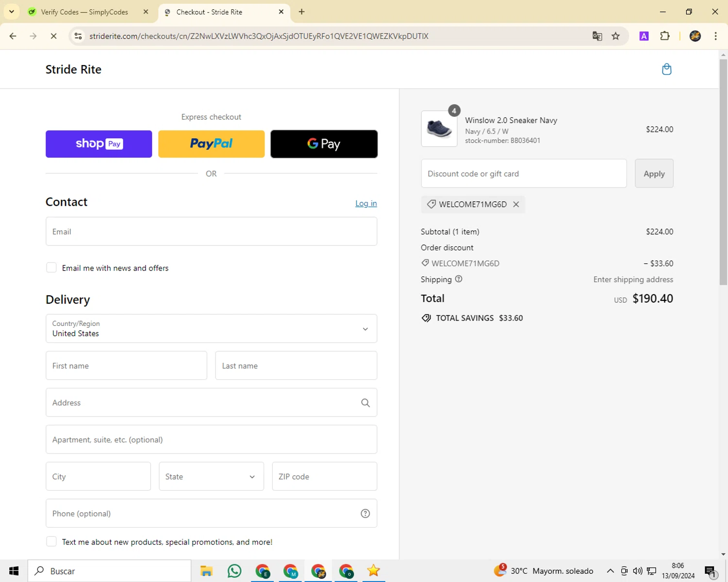Open the shopping bag cart icon

[667, 69]
